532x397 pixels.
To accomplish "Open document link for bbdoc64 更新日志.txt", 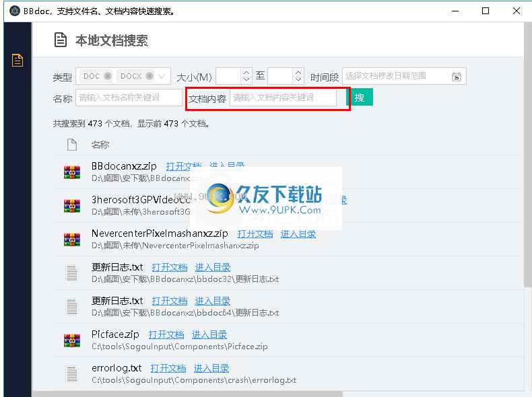I will [x=170, y=301].
